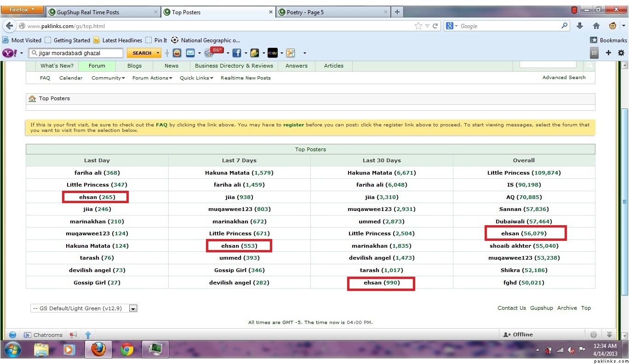Click the Firefox home button
Screen dimensions: 629x364
(x=596, y=26)
